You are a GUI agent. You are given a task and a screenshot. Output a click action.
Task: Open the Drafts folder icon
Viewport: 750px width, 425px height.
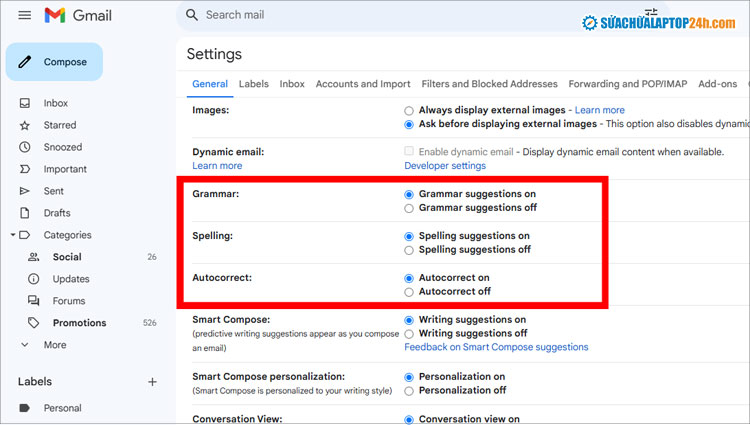pyautogui.click(x=25, y=213)
